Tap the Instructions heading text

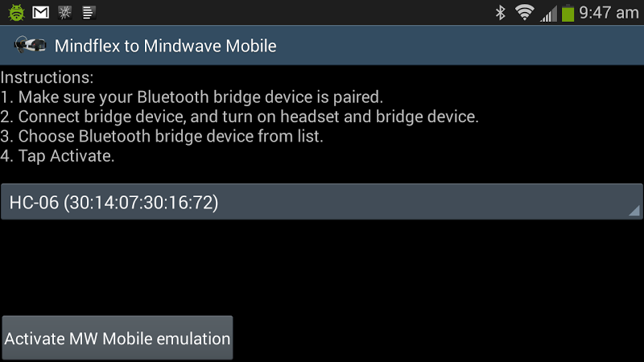[47, 77]
